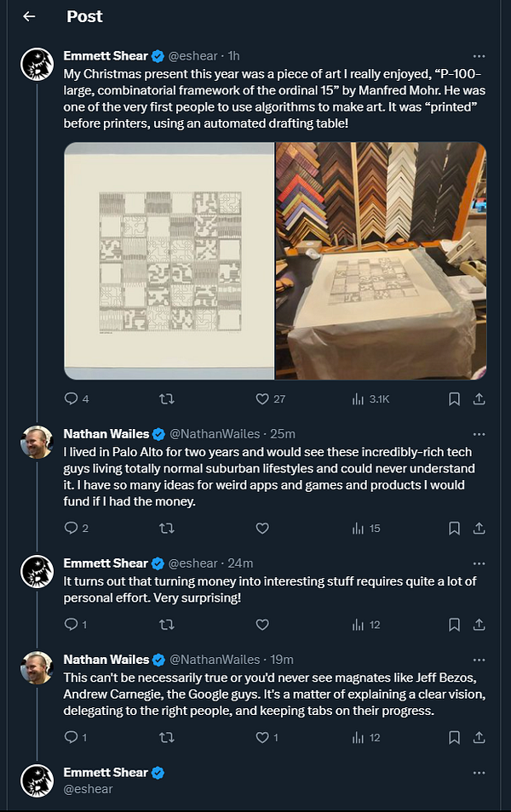Repost the Manfred Mohr art post
The width and height of the screenshot is (511, 812).
168,398
